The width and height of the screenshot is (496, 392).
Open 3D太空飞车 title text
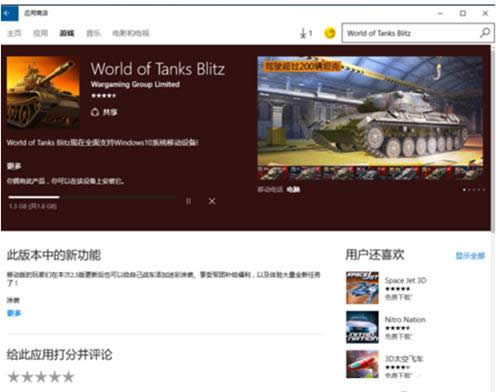404,359
